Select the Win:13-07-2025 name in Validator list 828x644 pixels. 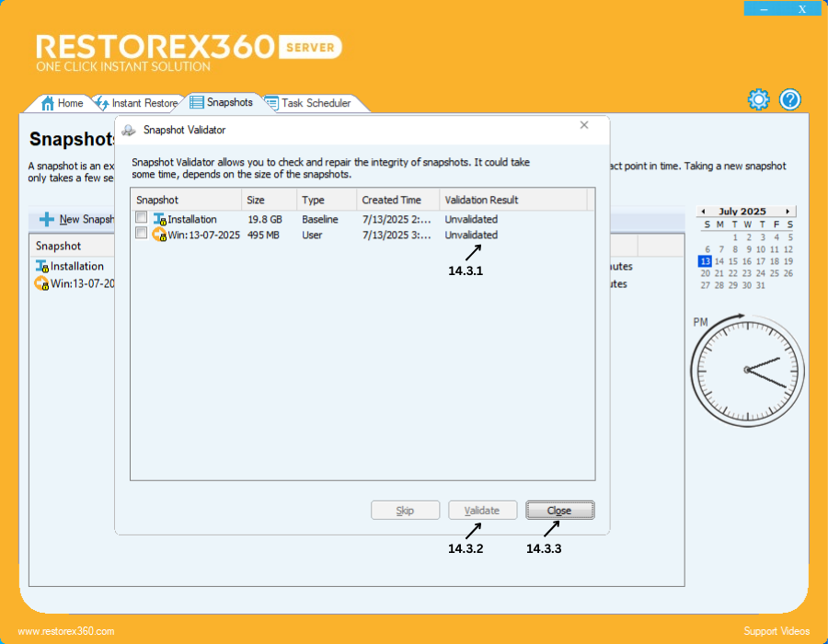204,235
